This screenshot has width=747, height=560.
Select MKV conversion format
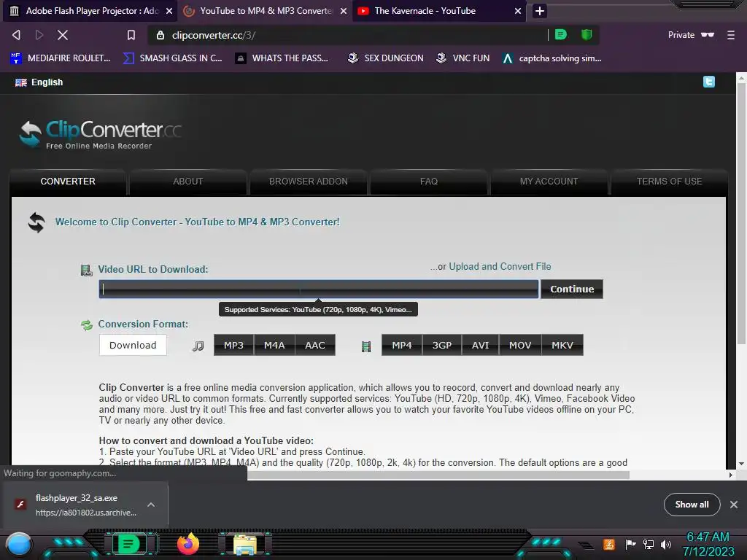tap(562, 345)
